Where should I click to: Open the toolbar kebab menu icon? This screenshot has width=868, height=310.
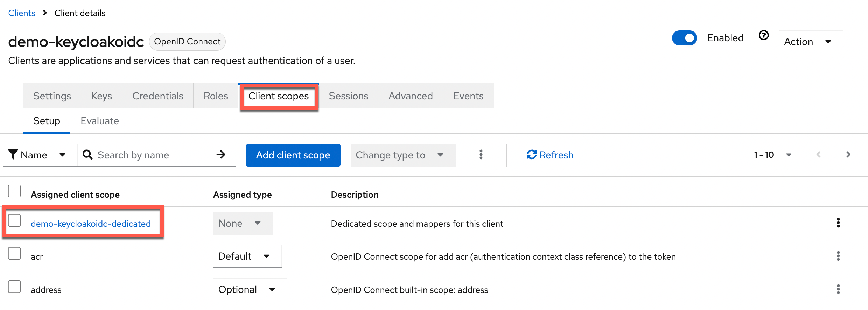pyautogui.click(x=481, y=155)
